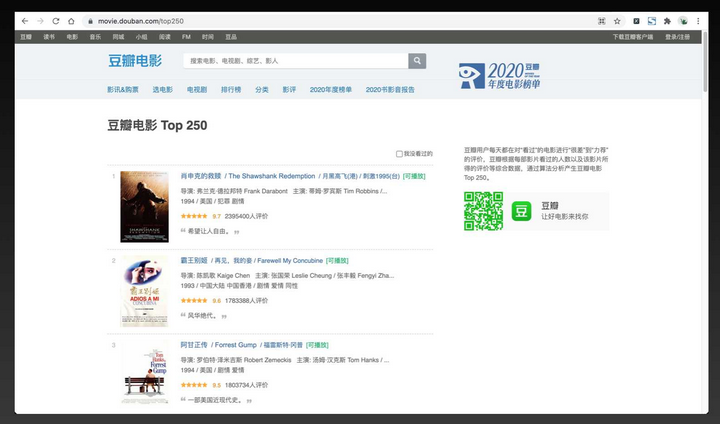
Task: Focus the address bar showing movie.douban.com/top250
Action: [x=340, y=21]
